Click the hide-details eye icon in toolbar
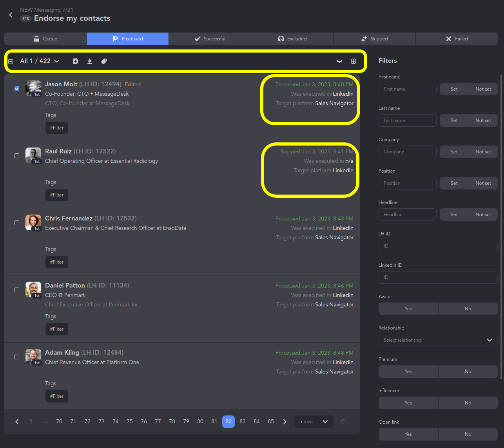Viewport: 504px width, 448px height. (339, 61)
